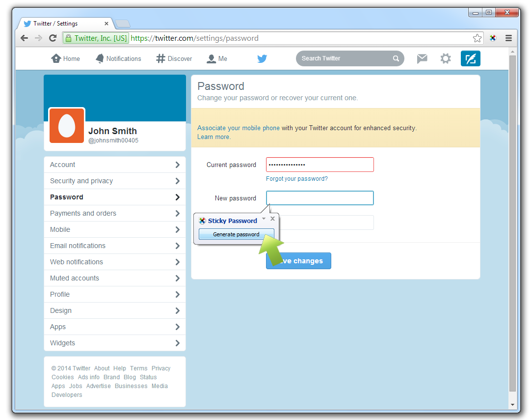Viewport: 532px width, 420px height.
Task: Click the egg profile avatar
Action: (x=67, y=126)
